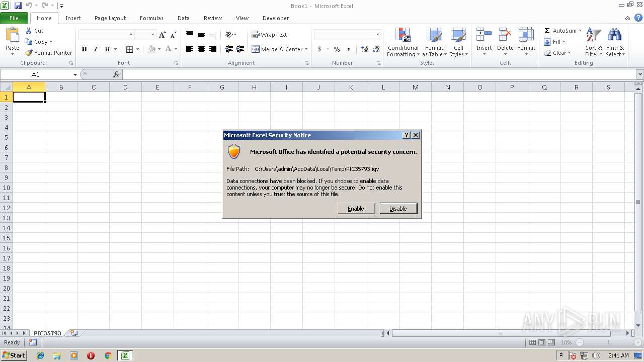Switch to the Page Layout tab

[x=110, y=18]
